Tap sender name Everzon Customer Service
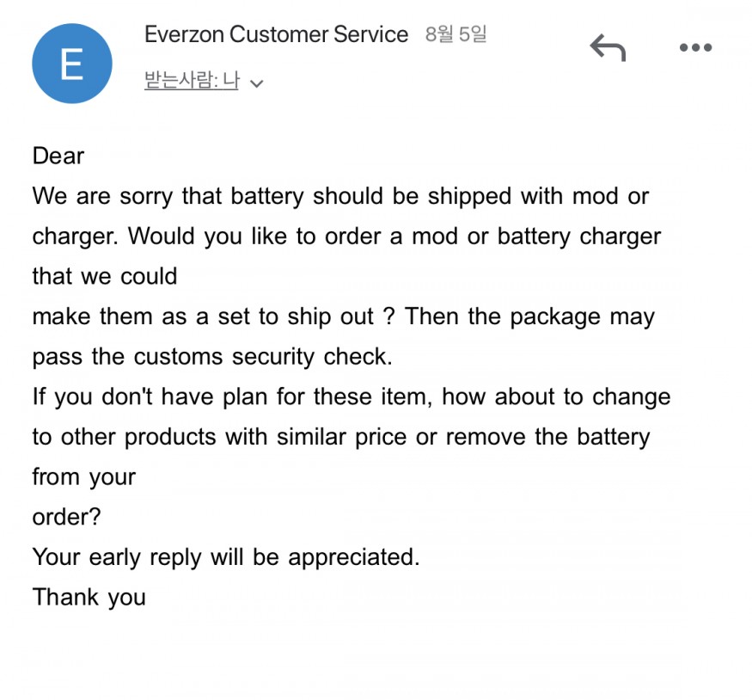The width and height of the screenshot is (752, 700). pyautogui.click(x=276, y=35)
